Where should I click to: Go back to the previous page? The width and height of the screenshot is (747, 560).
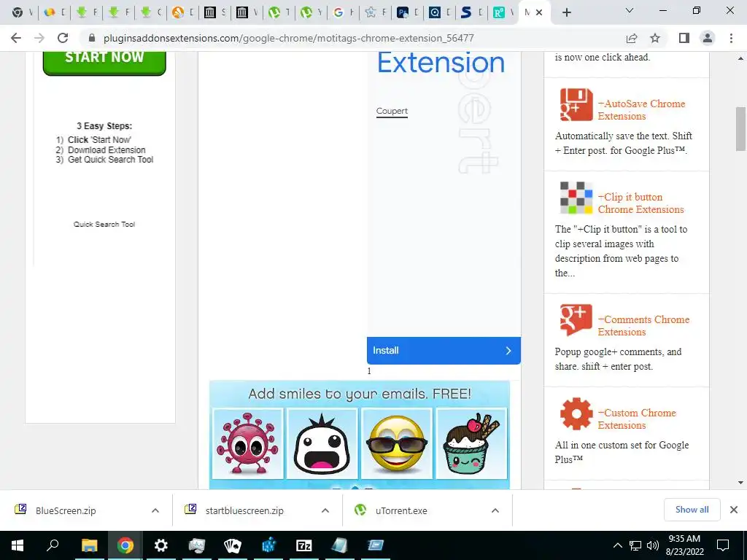[x=16, y=38]
